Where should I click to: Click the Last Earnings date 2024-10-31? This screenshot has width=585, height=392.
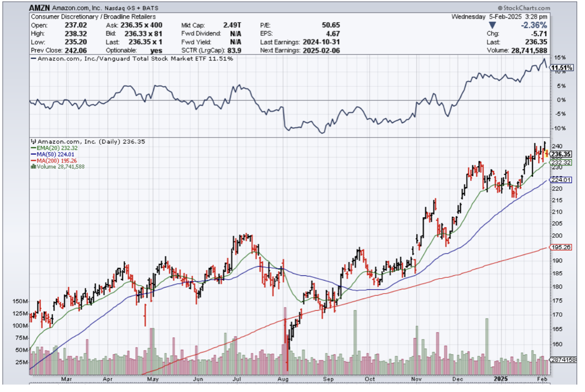pyautogui.click(x=321, y=42)
